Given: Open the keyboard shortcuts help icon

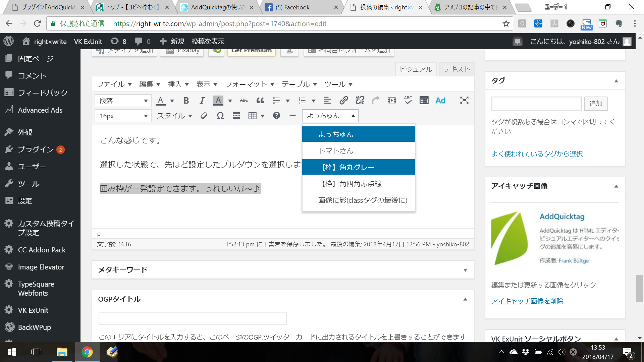Looking at the screenshot, I should click(276, 116).
